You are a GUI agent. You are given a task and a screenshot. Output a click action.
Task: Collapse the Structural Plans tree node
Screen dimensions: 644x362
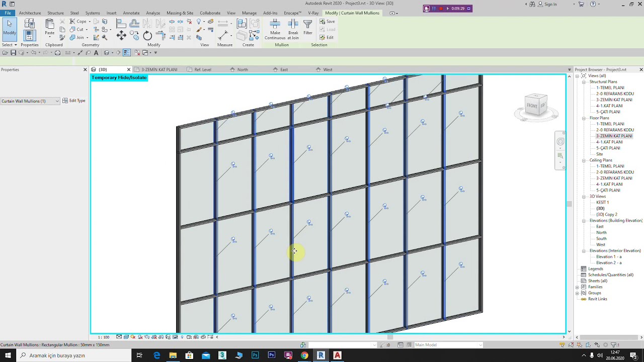[584, 82]
